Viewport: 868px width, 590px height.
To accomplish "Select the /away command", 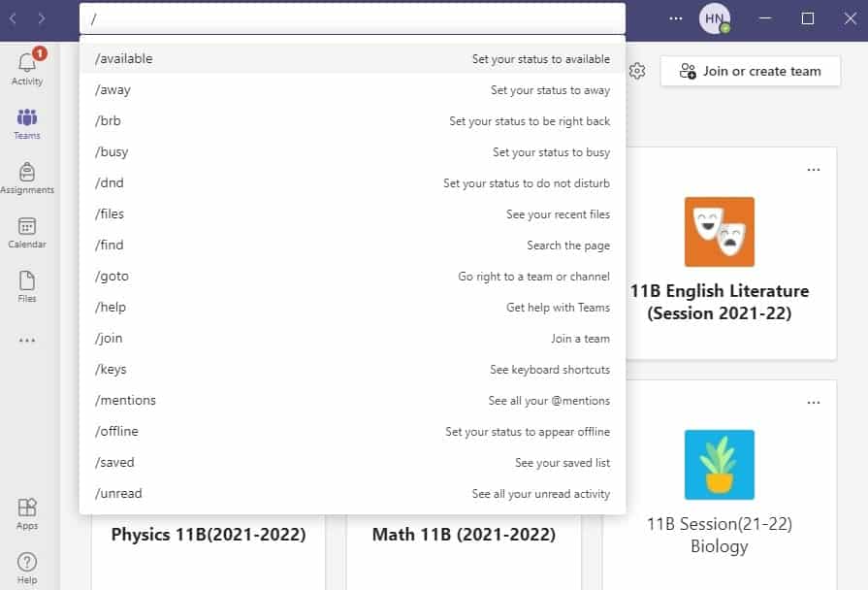I will click(353, 89).
